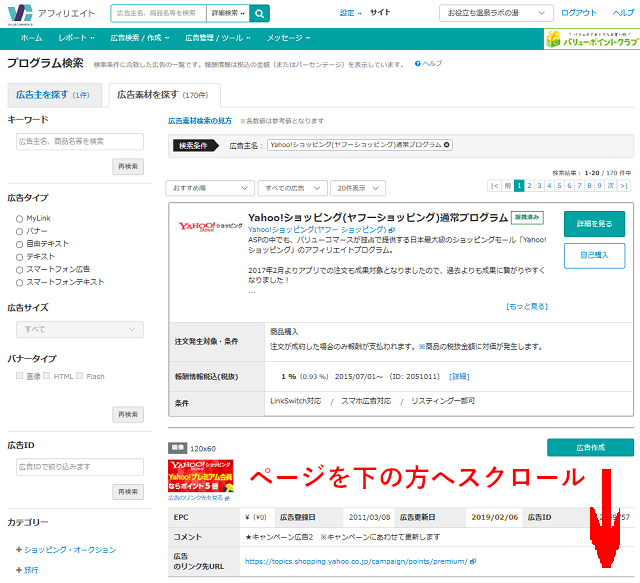Image resolution: width=640 pixels, height=583 pixels.
Task: Open the すべての広告 filter dropdown
Action: (292, 188)
